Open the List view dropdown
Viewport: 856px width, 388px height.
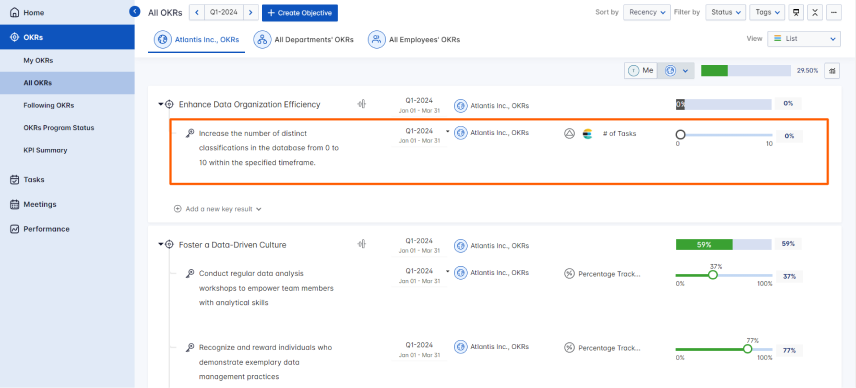coord(804,39)
